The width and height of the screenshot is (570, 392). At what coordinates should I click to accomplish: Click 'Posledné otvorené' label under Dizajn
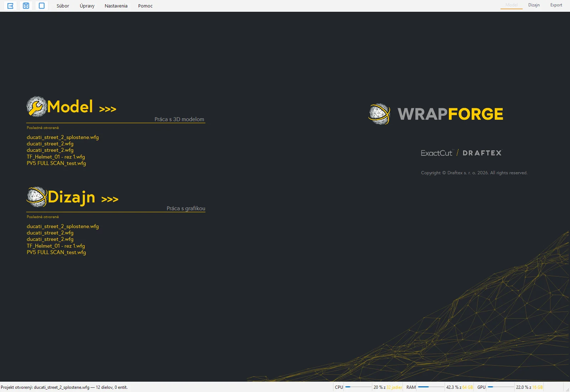(43, 217)
